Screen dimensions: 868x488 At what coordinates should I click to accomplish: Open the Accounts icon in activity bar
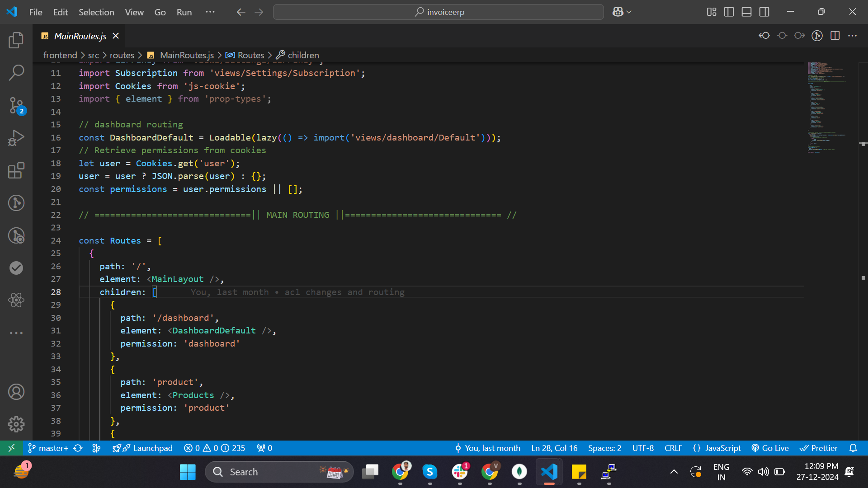click(16, 392)
